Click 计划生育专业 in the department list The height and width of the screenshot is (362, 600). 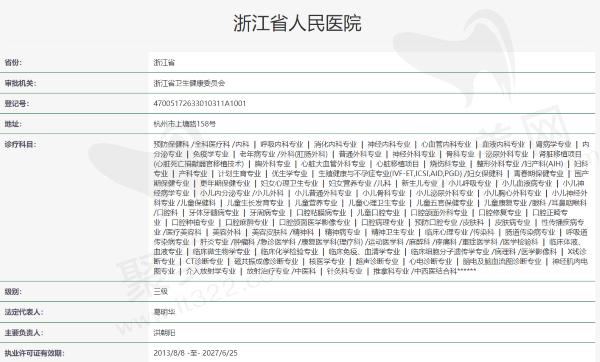tap(240, 173)
